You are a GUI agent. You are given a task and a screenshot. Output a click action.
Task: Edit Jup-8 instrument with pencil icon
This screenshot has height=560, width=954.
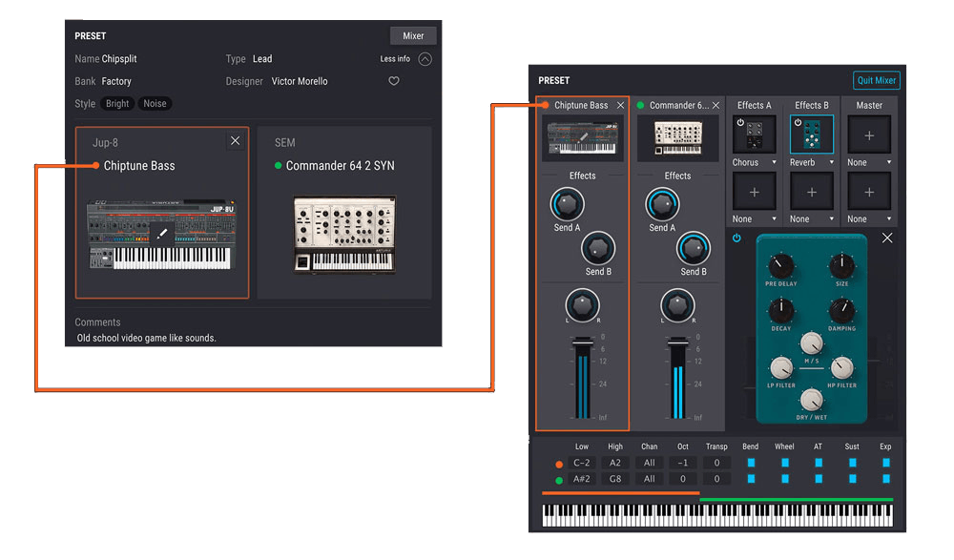click(x=161, y=235)
